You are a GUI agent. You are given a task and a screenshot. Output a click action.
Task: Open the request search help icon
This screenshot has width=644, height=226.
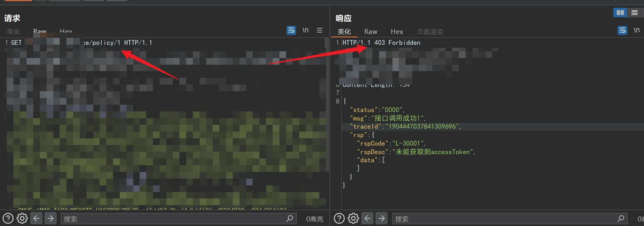(8, 219)
